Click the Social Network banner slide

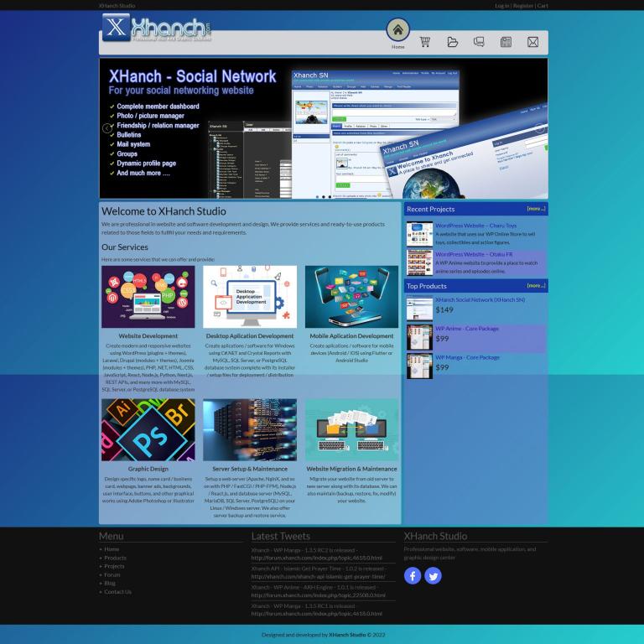pos(324,128)
